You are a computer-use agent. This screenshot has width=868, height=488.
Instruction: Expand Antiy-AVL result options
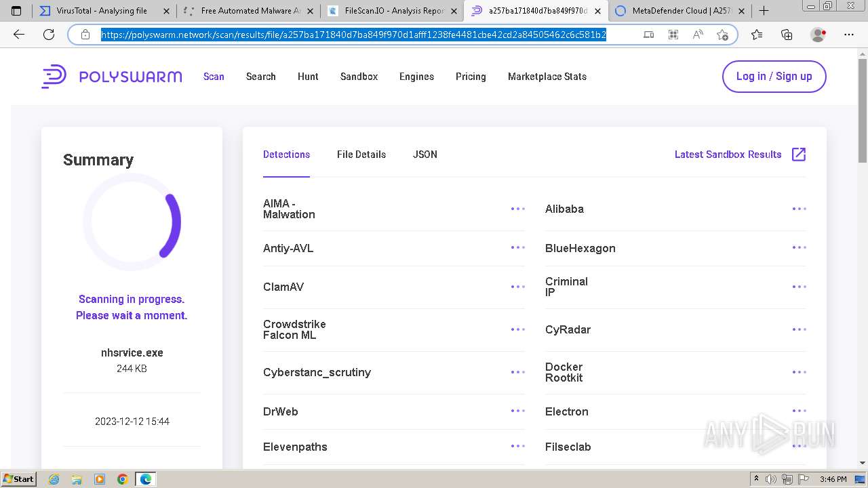(518, 248)
